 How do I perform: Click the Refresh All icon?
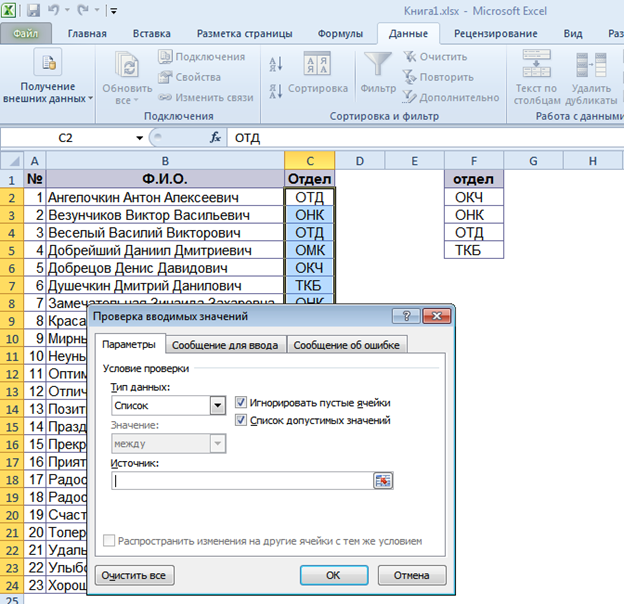[126, 66]
